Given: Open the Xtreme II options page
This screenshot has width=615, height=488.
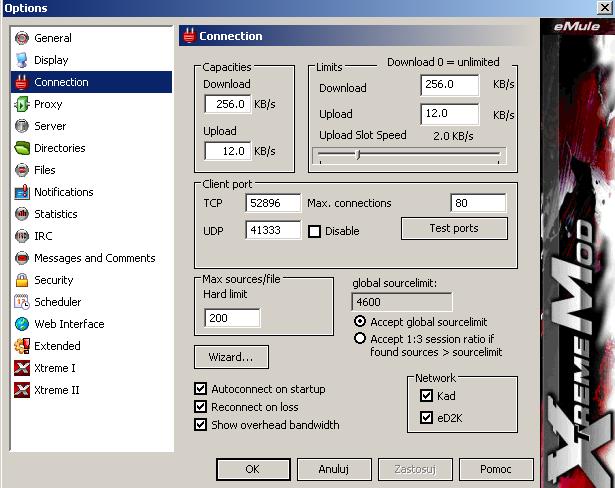Looking at the screenshot, I should tap(91, 390).
